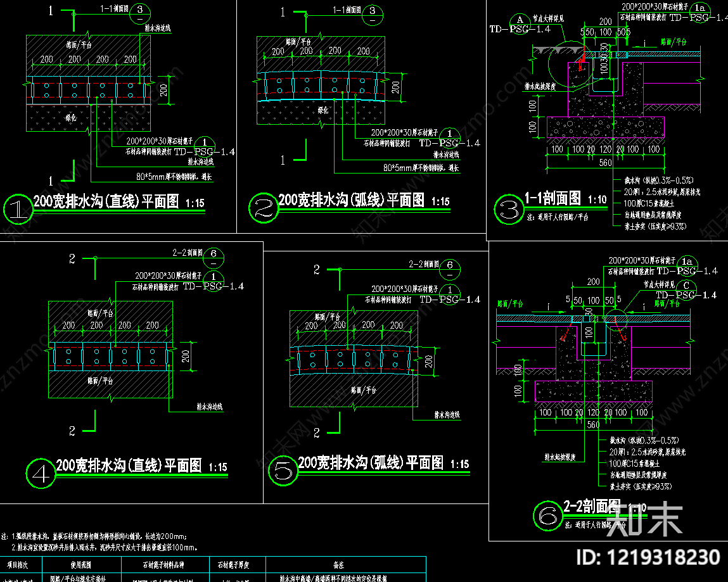Click the '1-1剖面图' callout label in drawing 2
728x582 pixels.
[x=347, y=9]
